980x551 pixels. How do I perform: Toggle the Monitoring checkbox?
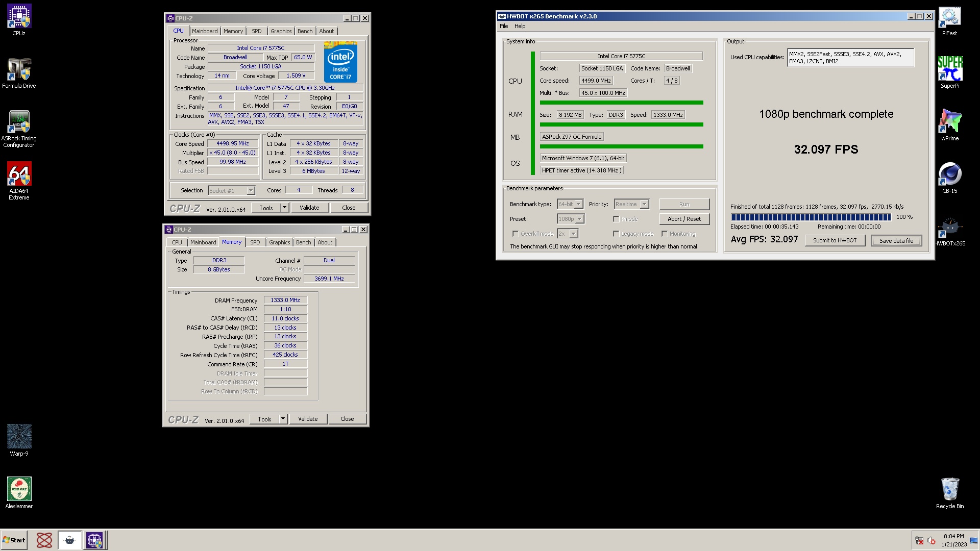(665, 234)
